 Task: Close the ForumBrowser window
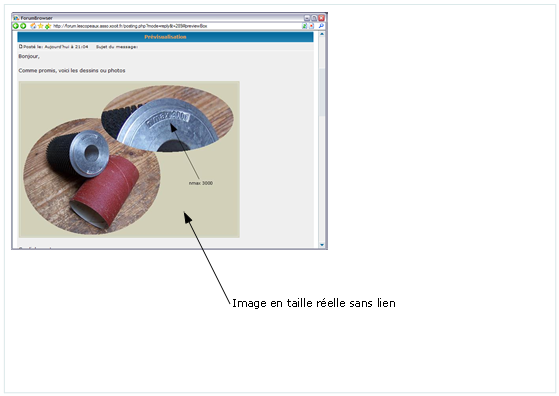pyautogui.click(x=321, y=18)
